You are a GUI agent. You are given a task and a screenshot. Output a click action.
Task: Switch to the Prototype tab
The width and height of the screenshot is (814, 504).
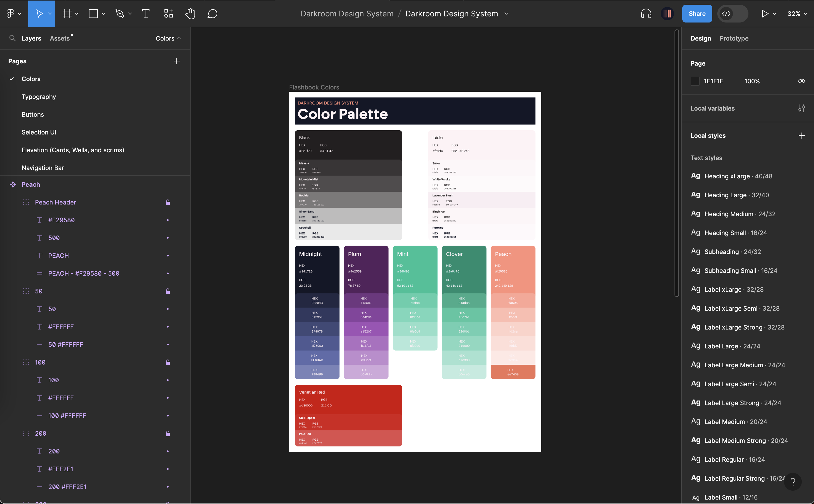pos(734,38)
